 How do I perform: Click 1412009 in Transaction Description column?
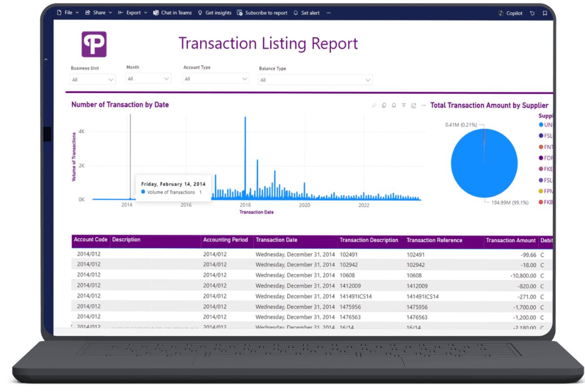[350, 286]
